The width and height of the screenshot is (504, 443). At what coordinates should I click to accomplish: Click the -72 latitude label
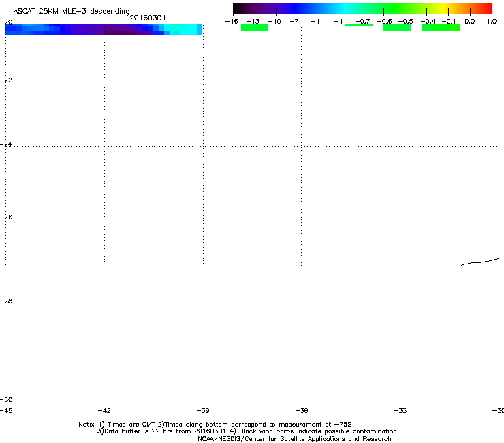tap(6, 80)
